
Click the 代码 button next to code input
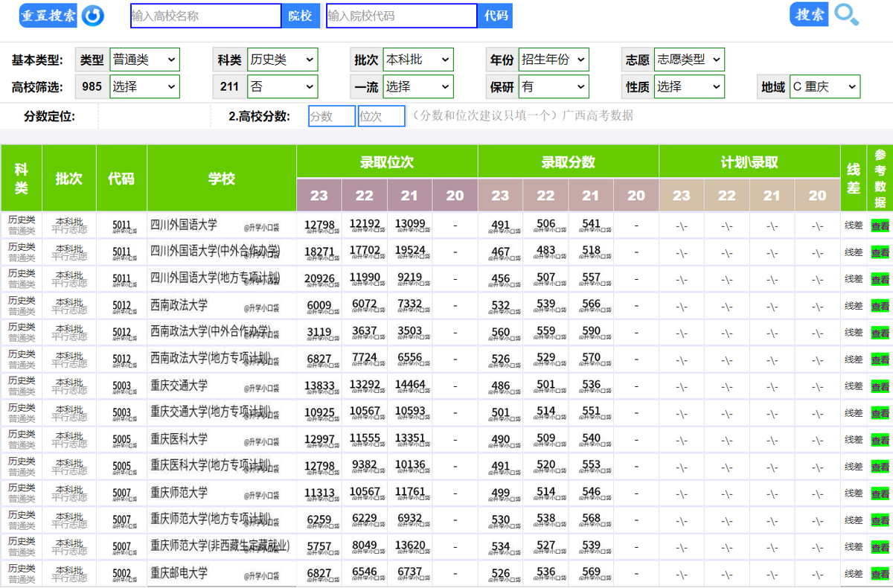pos(496,15)
